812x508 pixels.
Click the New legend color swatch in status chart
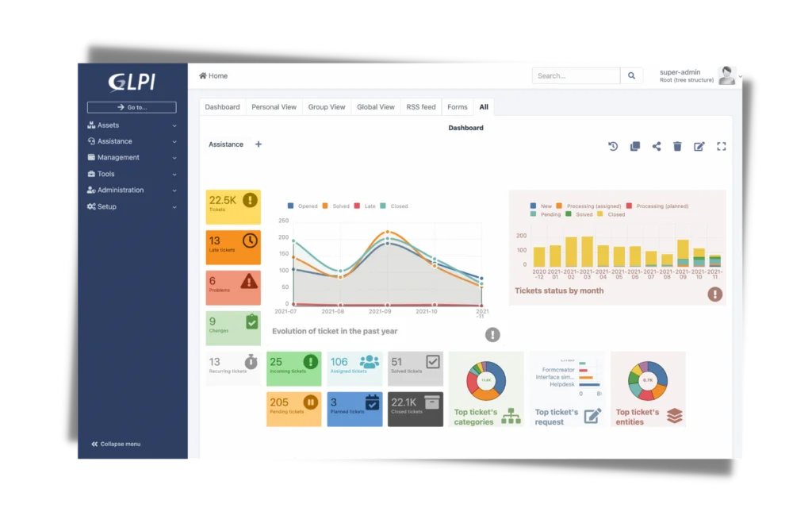[x=534, y=206]
